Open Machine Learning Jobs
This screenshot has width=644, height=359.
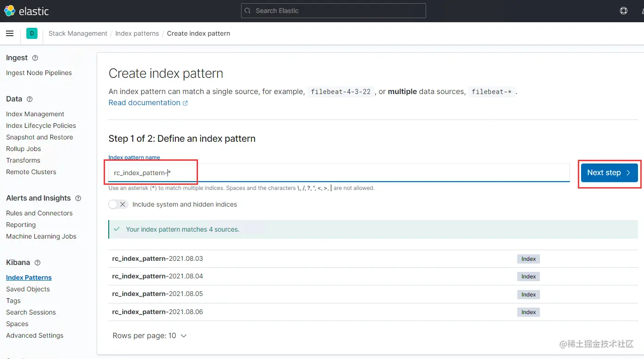click(41, 236)
